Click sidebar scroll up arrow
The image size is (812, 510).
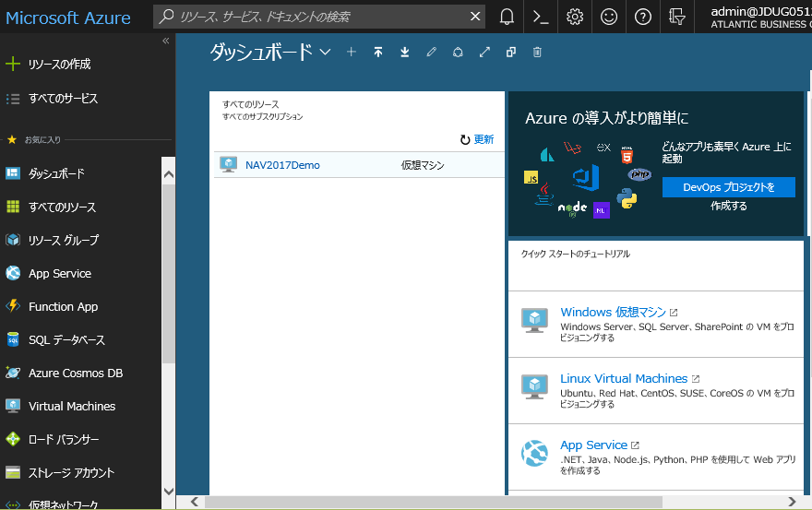point(168,175)
